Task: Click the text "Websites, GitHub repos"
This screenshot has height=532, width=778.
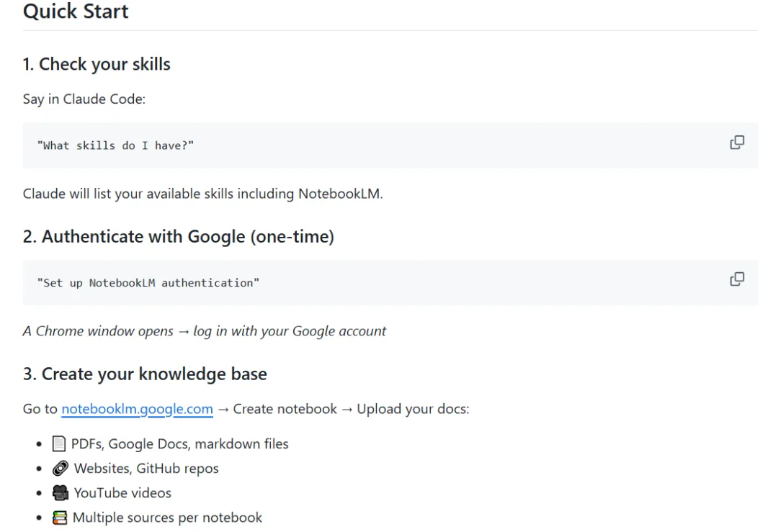Action: [x=146, y=469]
